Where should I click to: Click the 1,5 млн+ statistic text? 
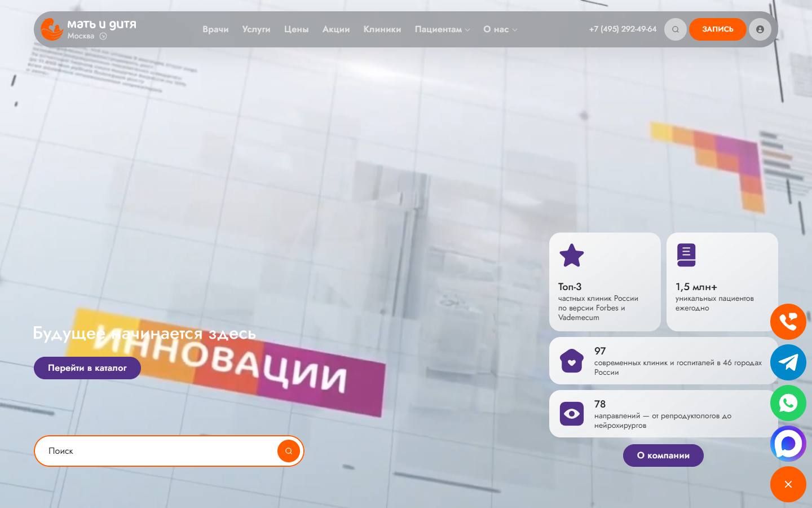point(696,287)
